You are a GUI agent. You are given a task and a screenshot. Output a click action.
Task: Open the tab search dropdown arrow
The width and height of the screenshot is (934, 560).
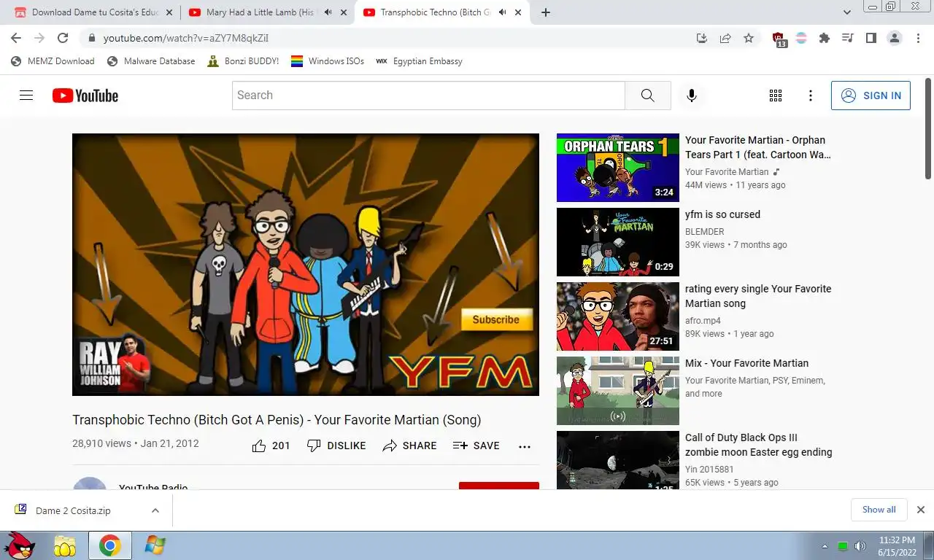click(x=847, y=12)
